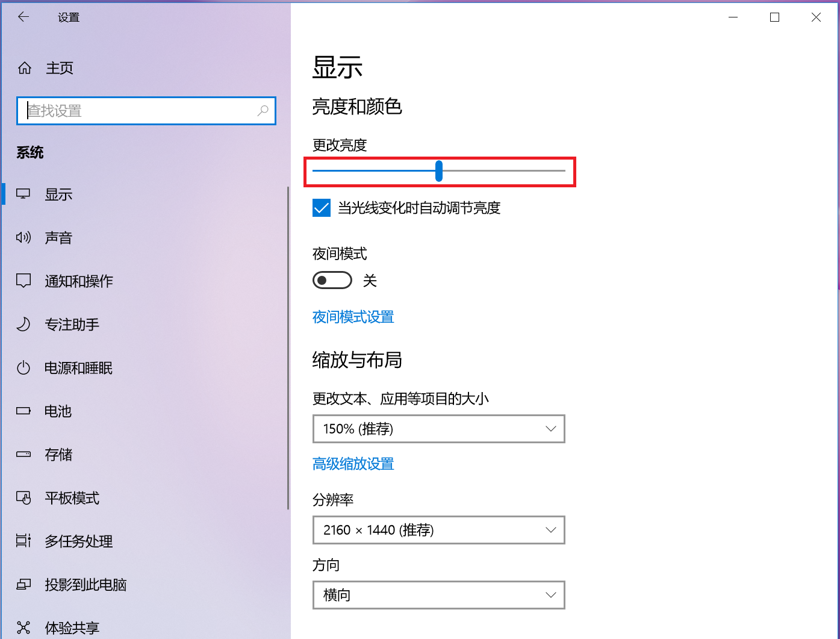Turn on the 夜间模式 toggle
The image size is (840, 639).
click(332, 281)
